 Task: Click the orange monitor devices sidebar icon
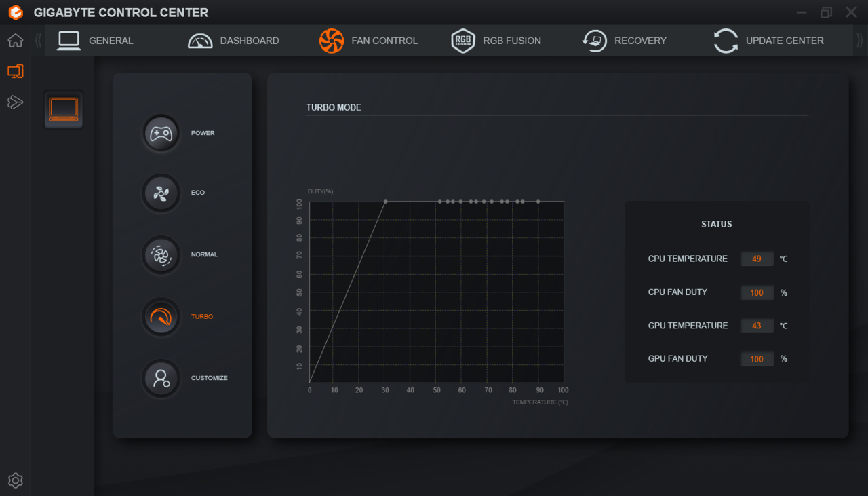tap(15, 71)
